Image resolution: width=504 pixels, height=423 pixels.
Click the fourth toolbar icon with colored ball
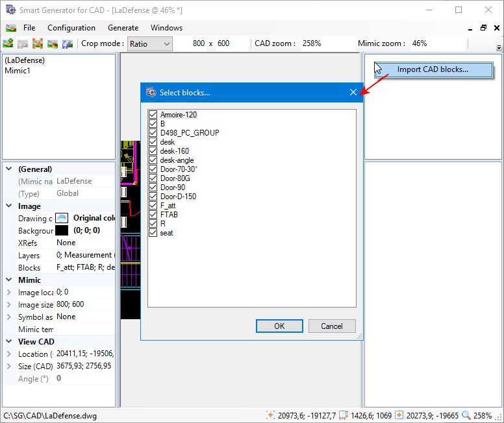click(x=53, y=44)
